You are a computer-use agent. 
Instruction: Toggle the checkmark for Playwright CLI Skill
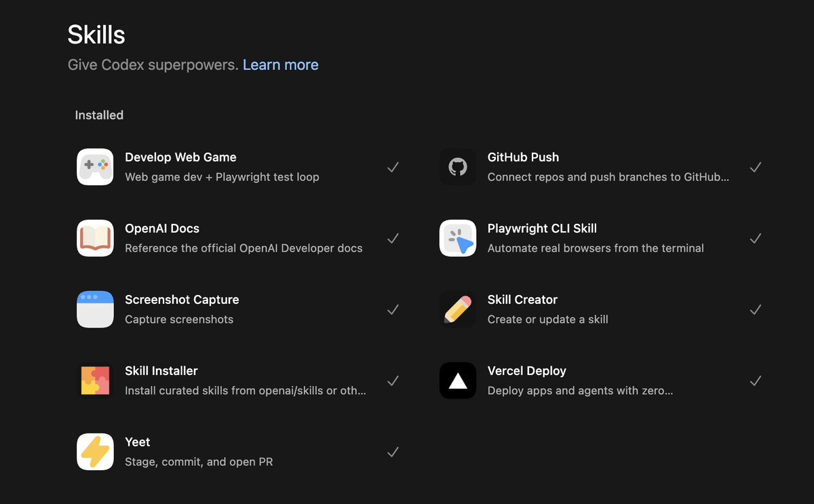click(756, 238)
